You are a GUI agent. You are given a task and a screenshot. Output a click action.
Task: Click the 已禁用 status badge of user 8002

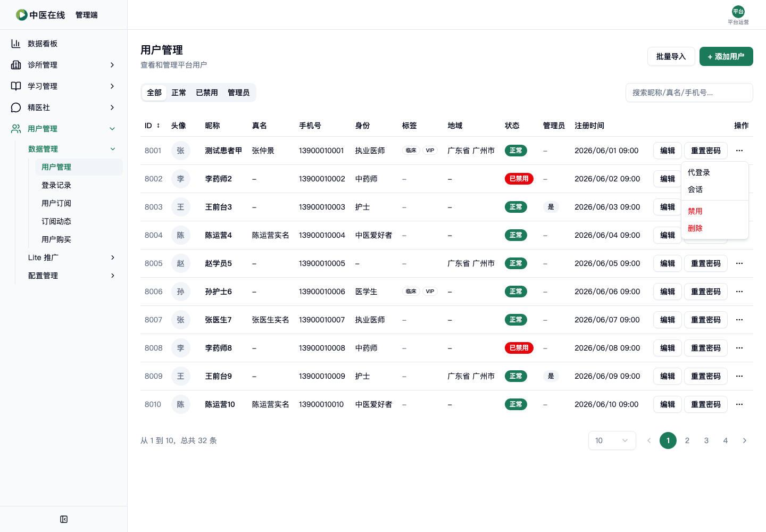519,179
